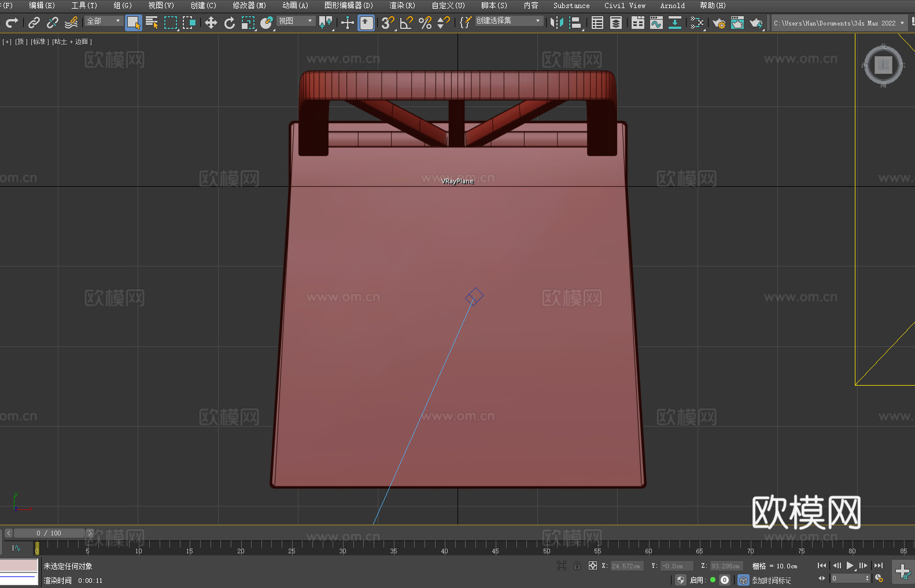The image size is (915, 588).
Task: Toggle Absolute/Offset transform mode
Action: (x=593, y=565)
